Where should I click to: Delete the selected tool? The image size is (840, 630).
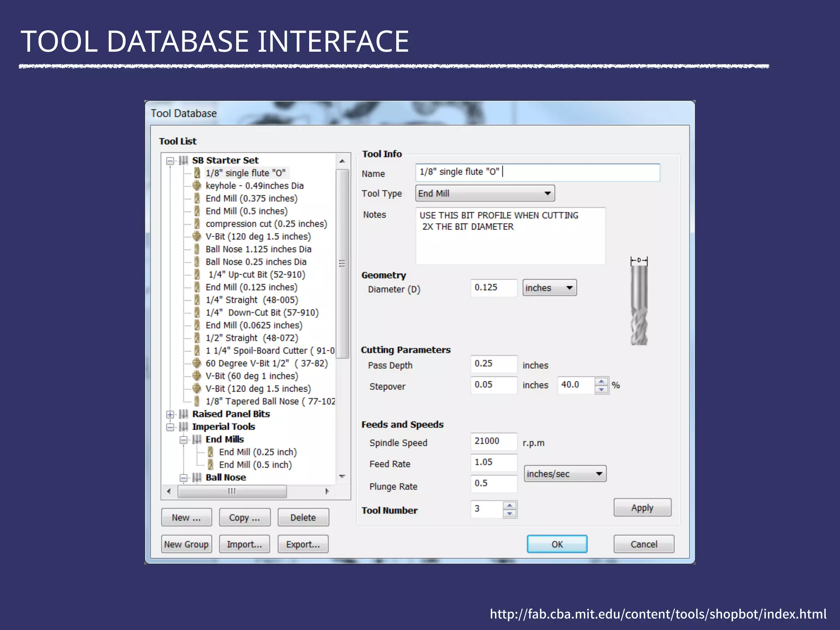[303, 517]
